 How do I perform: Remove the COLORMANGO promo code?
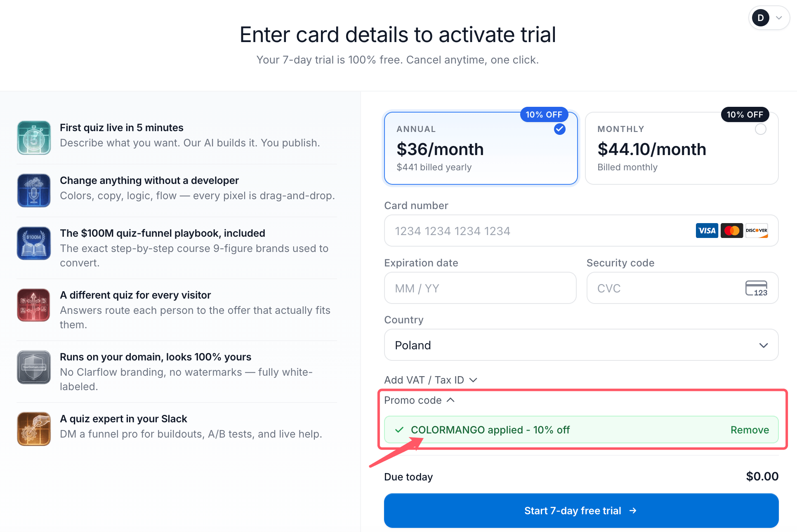click(750, 430)
